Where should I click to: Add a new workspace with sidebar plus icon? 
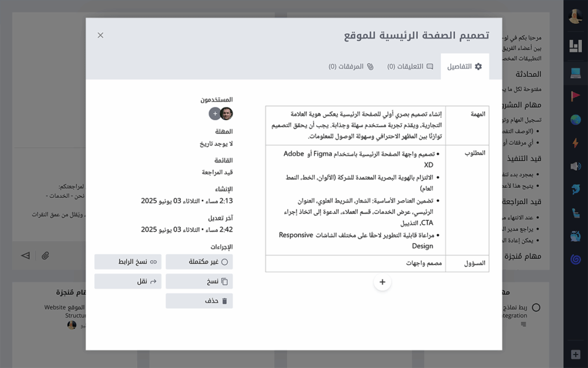point(575,354)
